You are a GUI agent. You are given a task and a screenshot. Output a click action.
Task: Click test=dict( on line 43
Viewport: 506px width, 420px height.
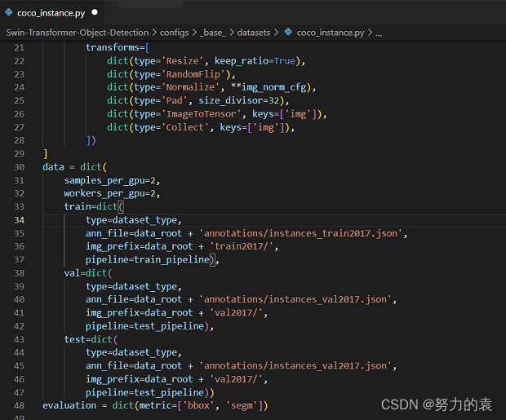pyautogui.click(x=91, y=339)
